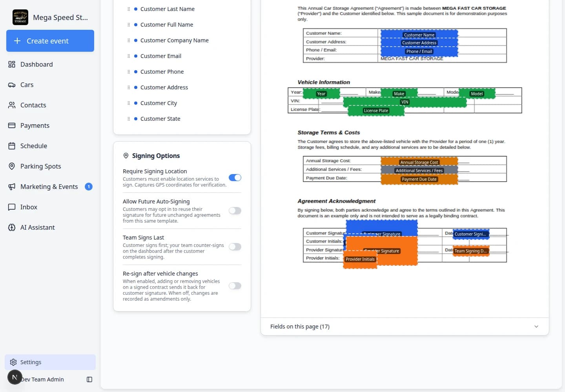Screen dimensions: 565x392
Task: Click the people icon beside Contacts
Action: (12, 105)
